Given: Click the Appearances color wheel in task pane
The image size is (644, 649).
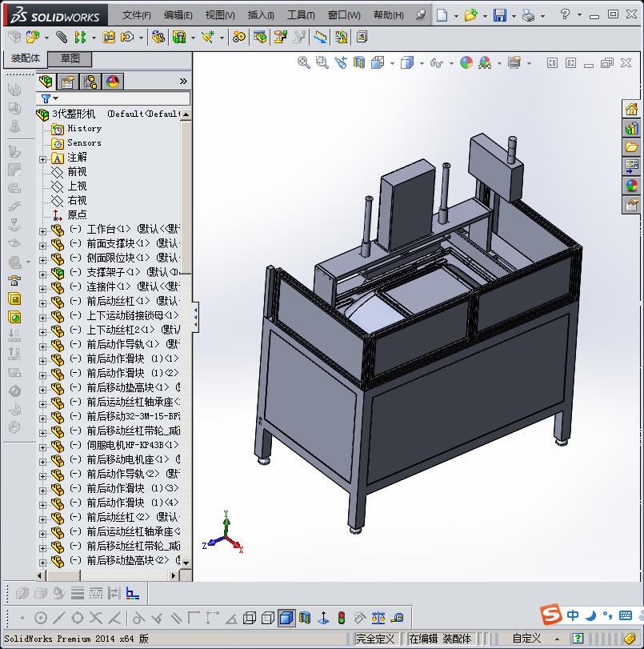Looking at the screenshot, I should coord(631,186).
